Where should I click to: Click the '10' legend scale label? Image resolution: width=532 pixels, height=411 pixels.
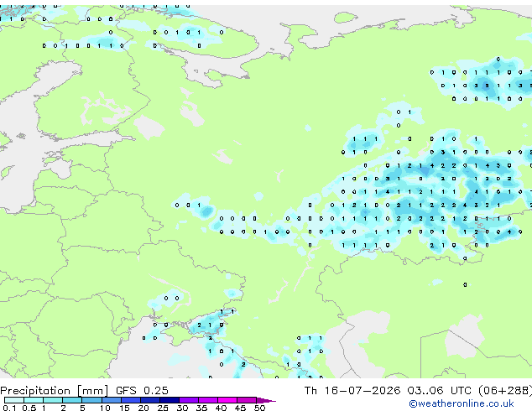pyautogui.click(x=105, y=408)
